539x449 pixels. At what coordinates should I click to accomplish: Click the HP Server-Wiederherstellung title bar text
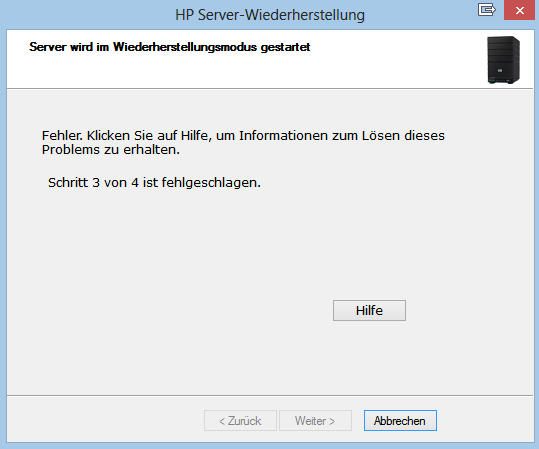[x=270, y=15]
